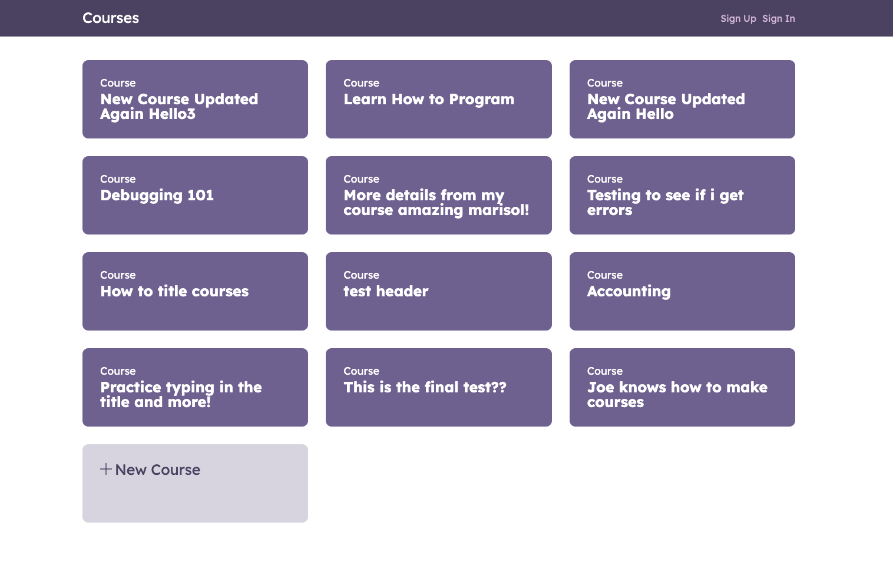Open the test header course card

[x=438, y=291]
